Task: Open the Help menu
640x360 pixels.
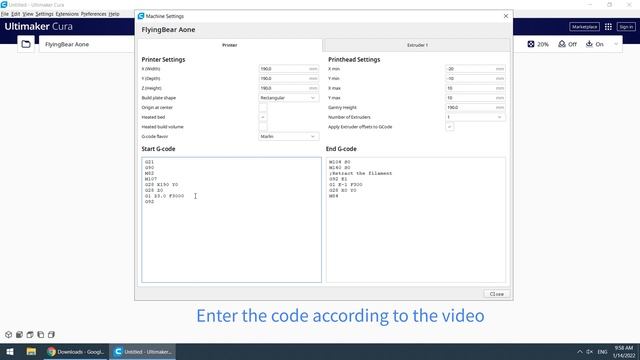Action: [x=114, y=14]
